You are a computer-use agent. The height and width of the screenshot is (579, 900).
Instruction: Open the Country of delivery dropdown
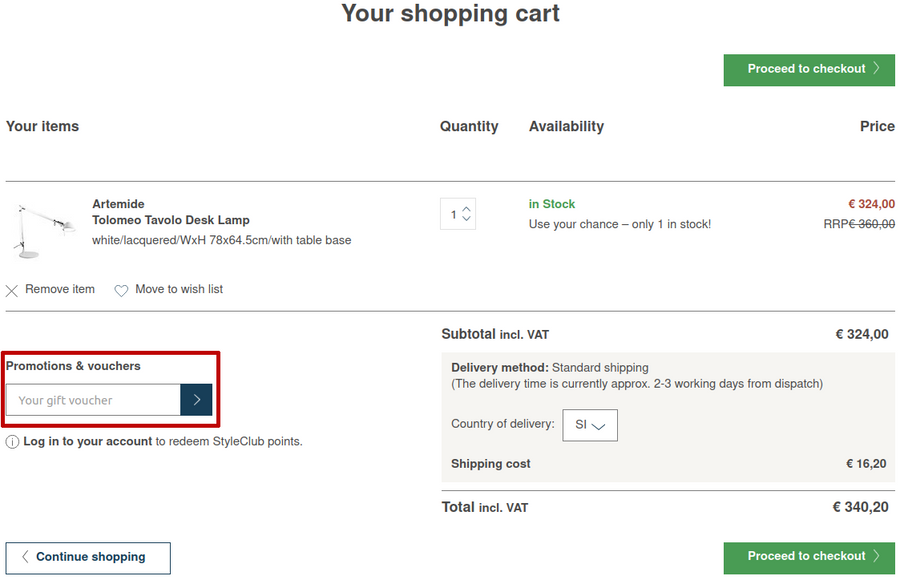coord(590,425)
